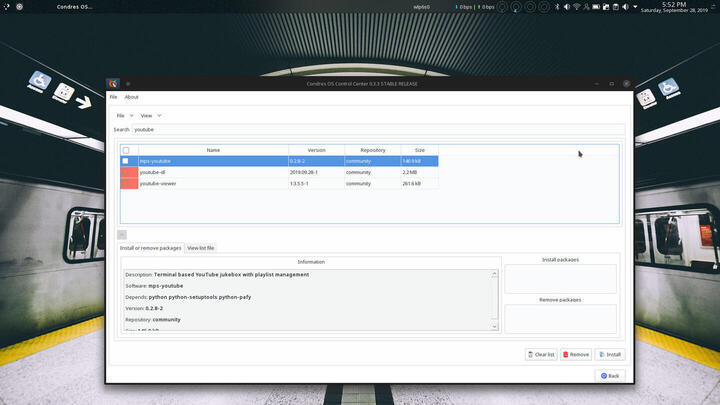Screen dimensions: 720x405
Task: Click the Back button
Action: coord(610,376)
